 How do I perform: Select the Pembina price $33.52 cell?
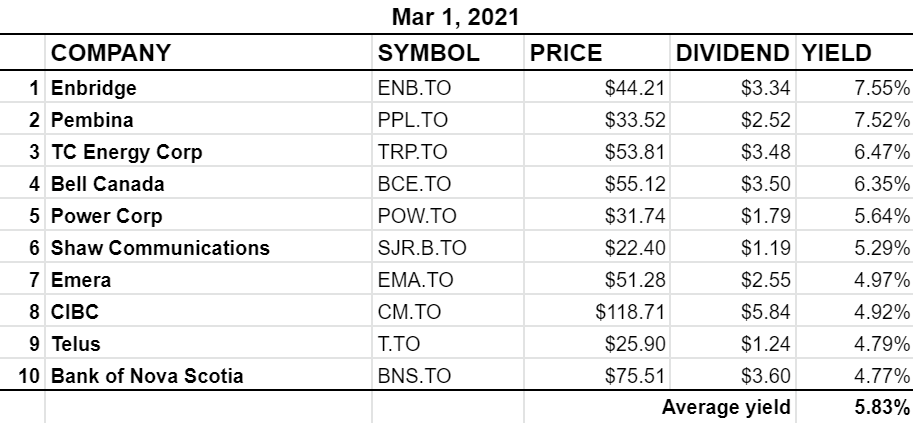(596, 119)
